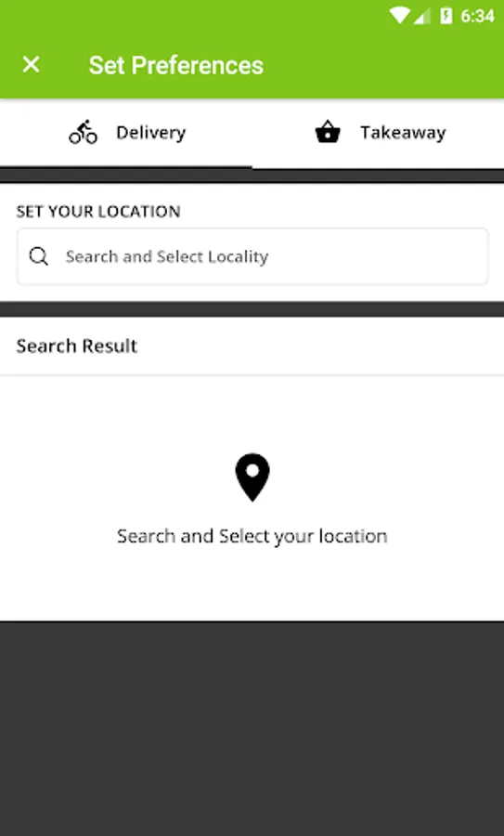The image size is (504, 836).
Task: Close Set Preferences using the X icon
Action: point(31,65)
